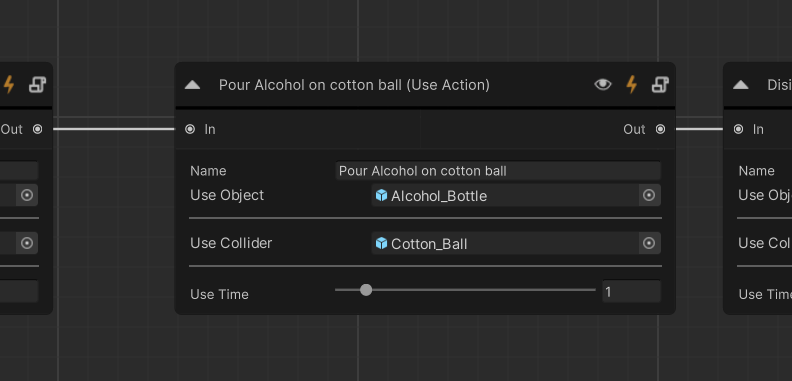Click the Out port of Pour Alcohol node
Image resolution: width=792 pixels, height=381 pixels.
[x=660, y=129]
